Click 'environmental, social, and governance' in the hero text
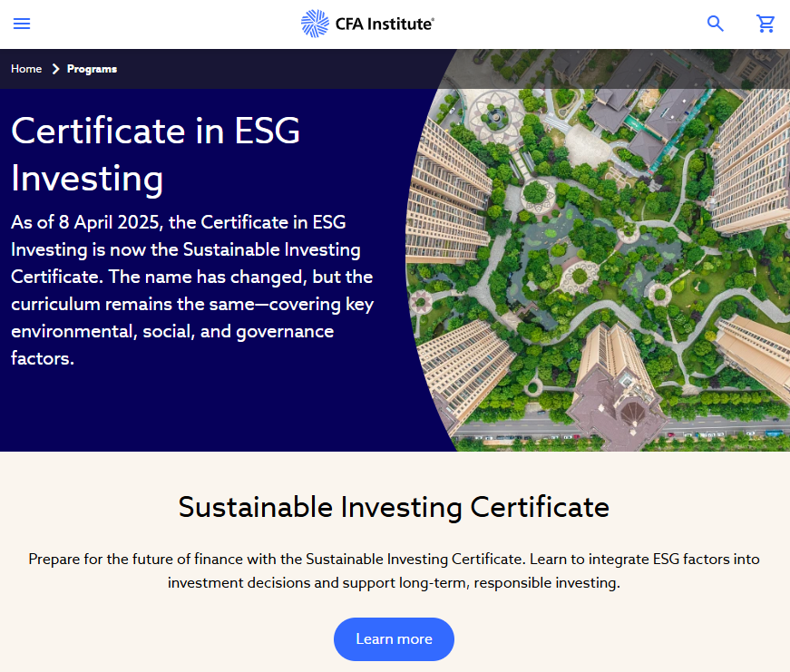This screenshot has width=790, height=672. pos(172,331)
